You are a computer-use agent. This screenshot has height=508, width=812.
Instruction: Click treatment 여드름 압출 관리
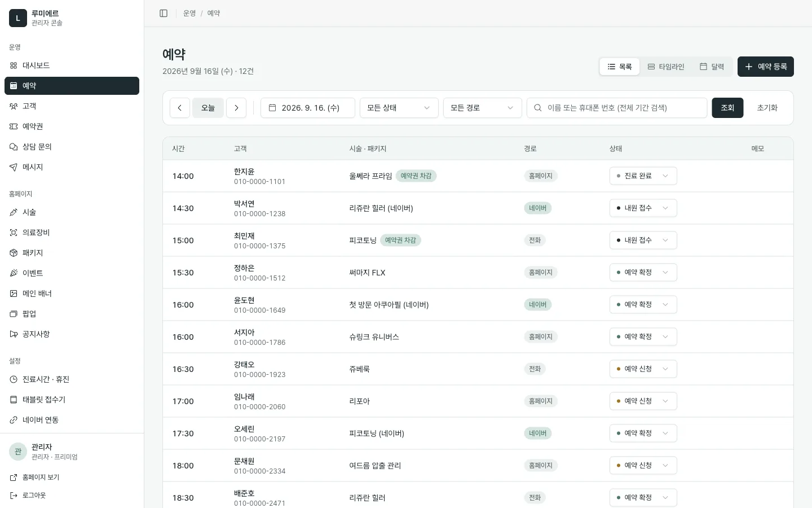tap(375, 466)
